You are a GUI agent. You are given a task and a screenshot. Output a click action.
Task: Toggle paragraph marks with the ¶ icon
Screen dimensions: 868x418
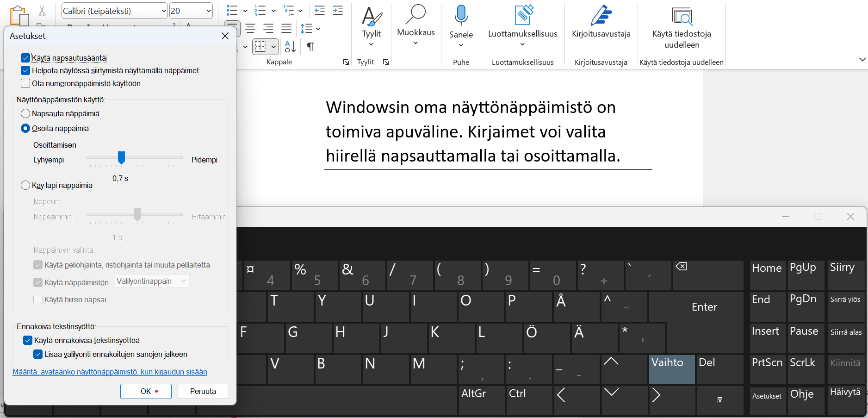[x=310, y=47]
